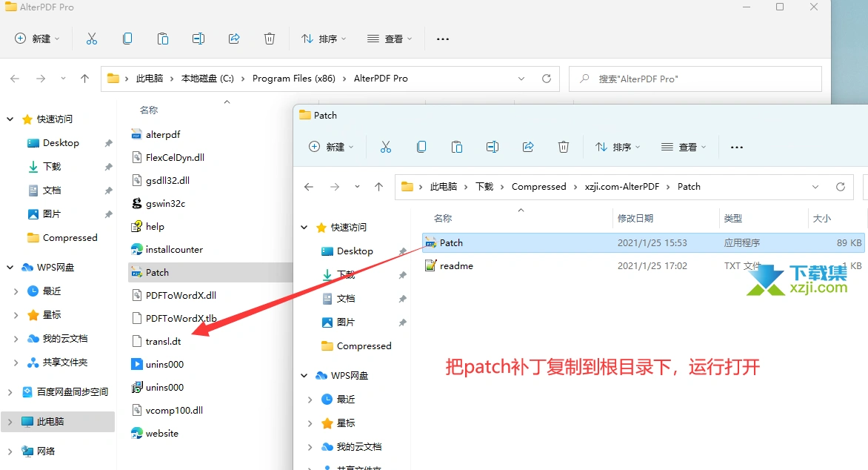
Task: Click Paste icon in AlterPDF Pro window toolbar
Action: [x=163, y=39]
